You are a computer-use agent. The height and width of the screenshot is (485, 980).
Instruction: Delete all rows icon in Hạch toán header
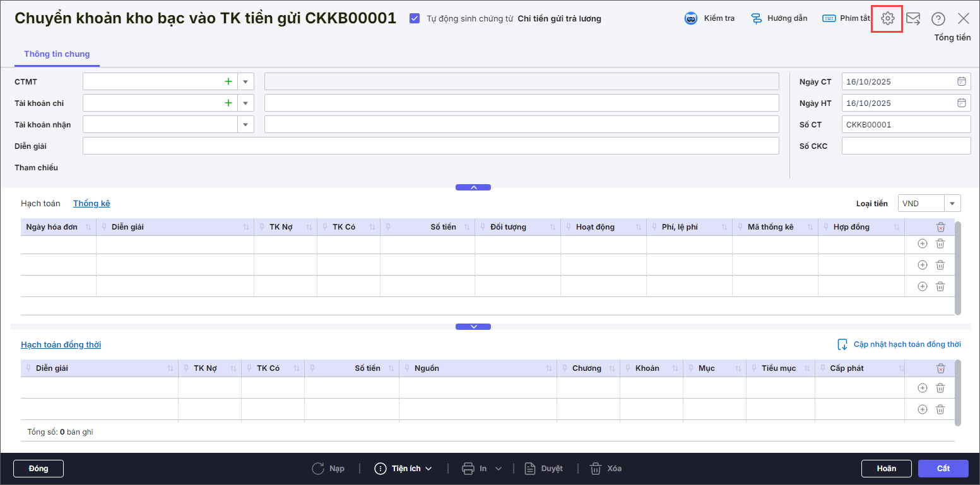click(x=940, y=227)
